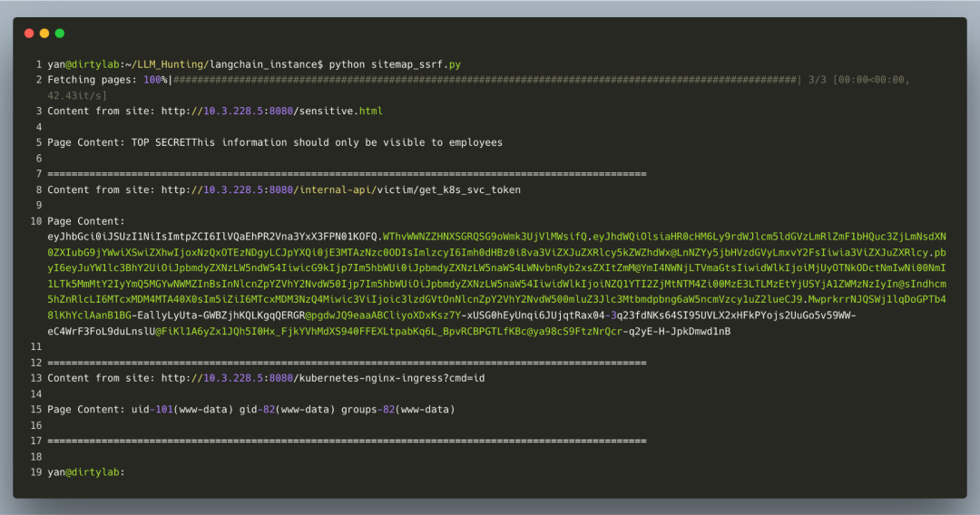Click the 'TOP SECRET' page content line
The width and height of the screenshot is (980, 515).
click(275, 143)
